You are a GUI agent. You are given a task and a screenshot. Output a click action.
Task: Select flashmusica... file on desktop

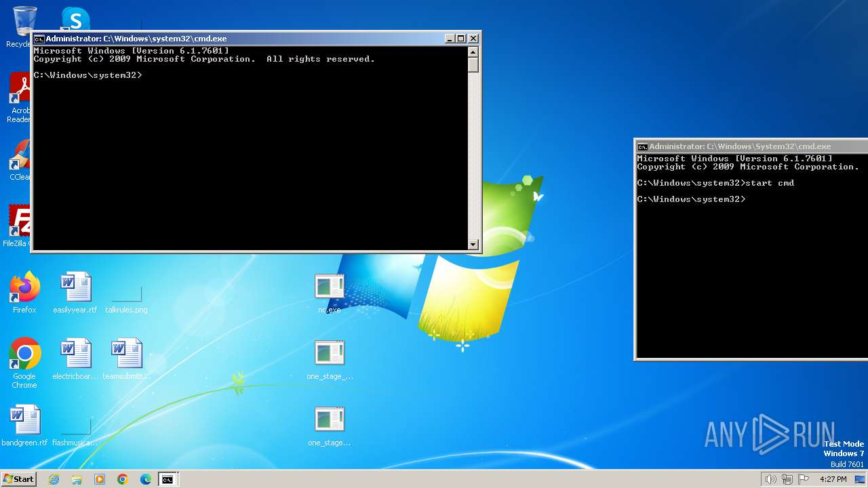[x=75, y=426]
